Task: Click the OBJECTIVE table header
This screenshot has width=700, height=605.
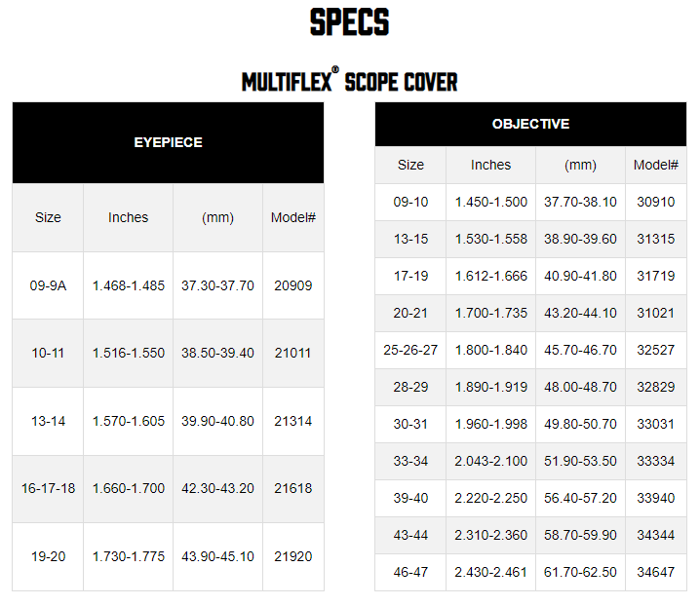Action: pos(530,124)
